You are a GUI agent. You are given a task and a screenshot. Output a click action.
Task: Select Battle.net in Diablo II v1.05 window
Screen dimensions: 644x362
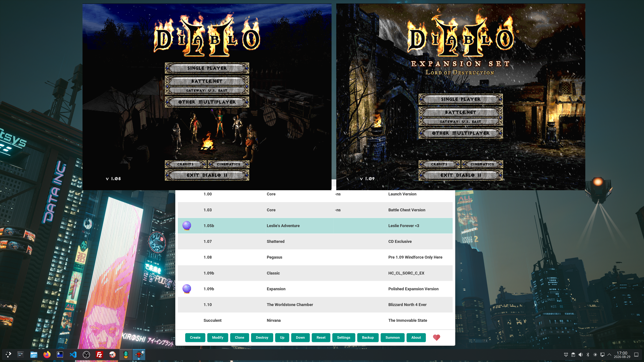207,81
